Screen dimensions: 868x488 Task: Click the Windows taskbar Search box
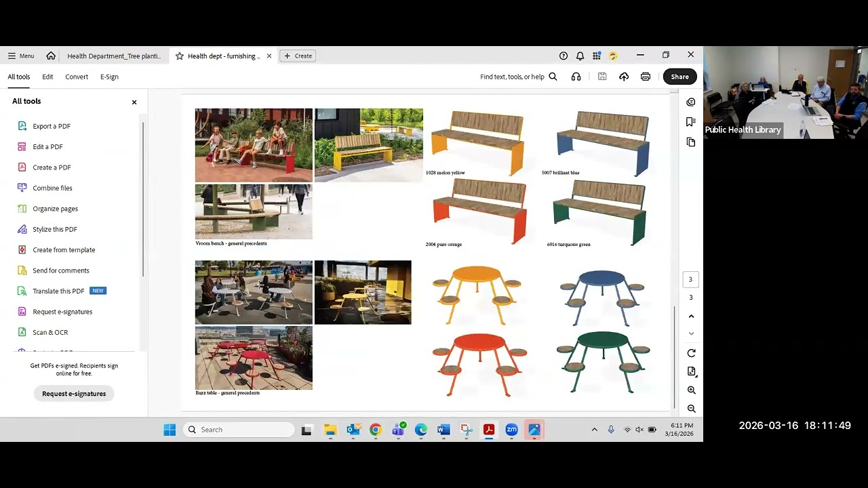239,430
